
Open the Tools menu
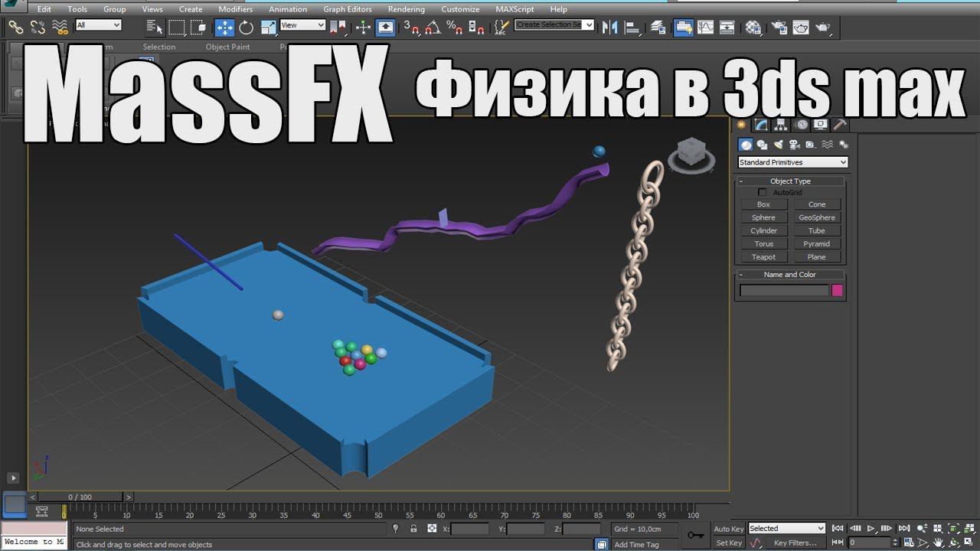pos(77,9)
